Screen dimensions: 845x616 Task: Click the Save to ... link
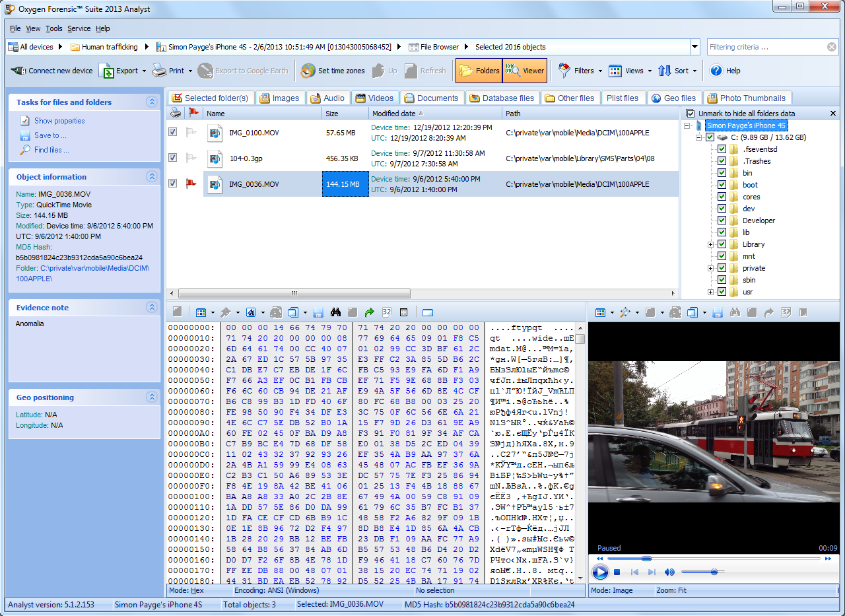coord(51,135)
